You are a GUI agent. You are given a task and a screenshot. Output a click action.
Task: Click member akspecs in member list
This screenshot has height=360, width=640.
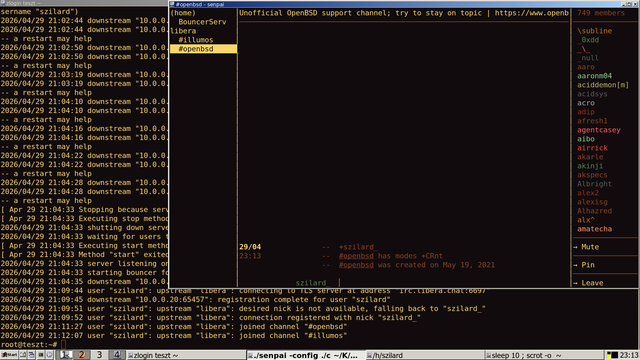592,175
